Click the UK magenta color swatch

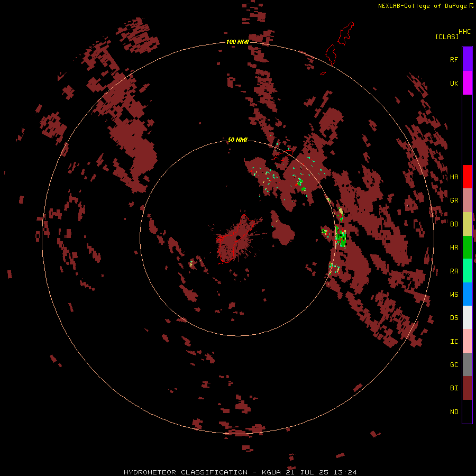click(x=467, y=83)
